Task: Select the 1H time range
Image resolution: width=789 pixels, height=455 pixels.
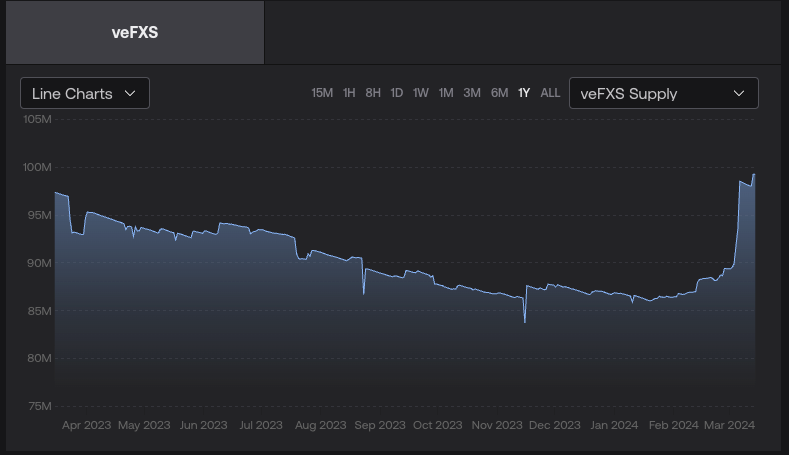Action: click(x=349, y=93)
